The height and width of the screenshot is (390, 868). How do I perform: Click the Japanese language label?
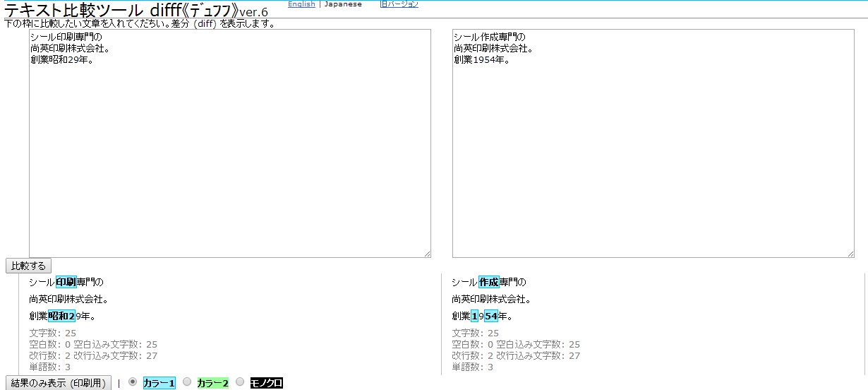click(343, 4)
